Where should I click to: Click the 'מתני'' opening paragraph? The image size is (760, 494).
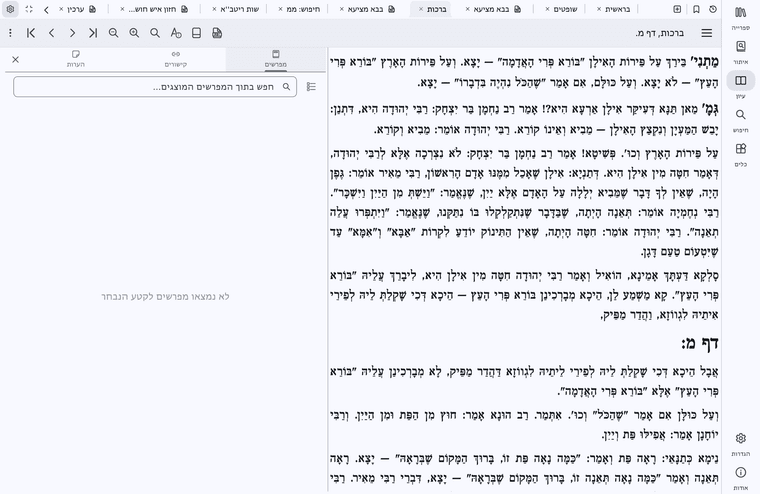(524, 72)
